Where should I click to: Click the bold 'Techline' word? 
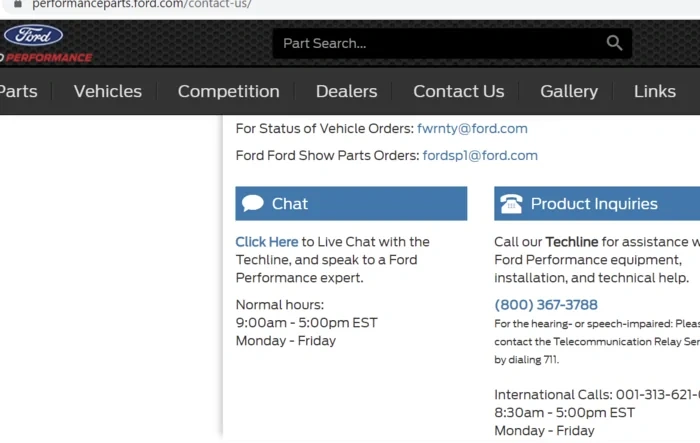pyautogui.click(x=571, y=242)
